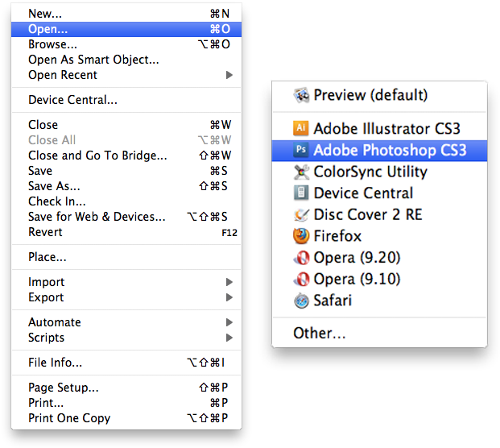
Task: Click the Device Central app icon
Action: [x=300, y=193]
